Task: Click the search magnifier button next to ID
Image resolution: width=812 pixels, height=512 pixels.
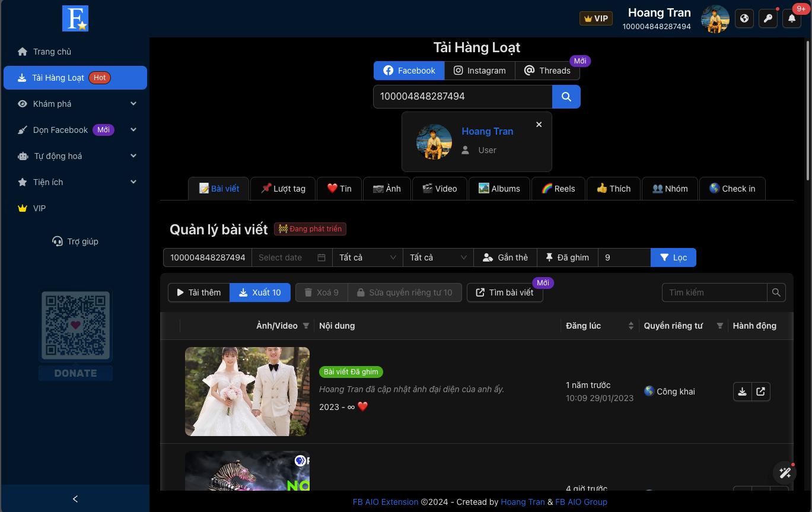Action: point(566,97)
